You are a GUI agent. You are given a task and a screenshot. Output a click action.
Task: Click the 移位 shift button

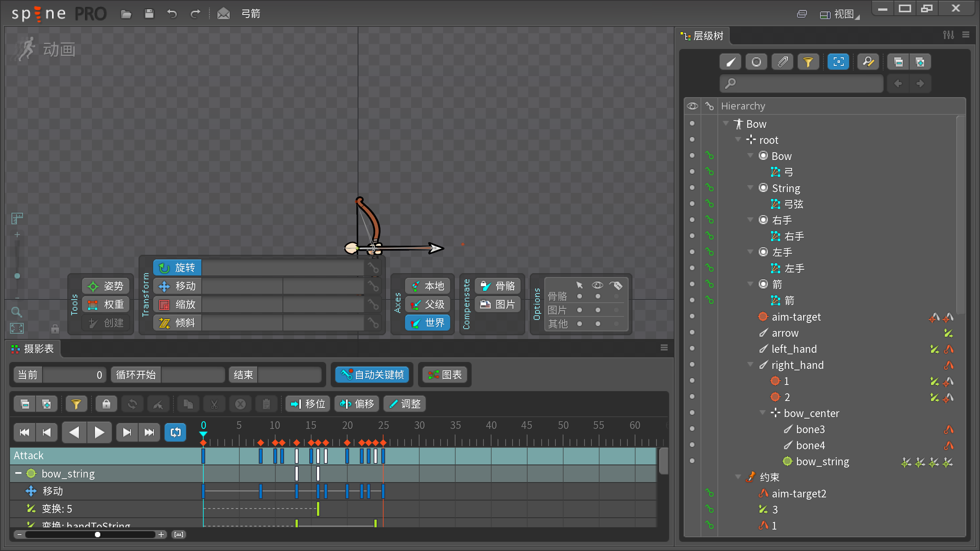pyautogui.click(x=308, y=404)
